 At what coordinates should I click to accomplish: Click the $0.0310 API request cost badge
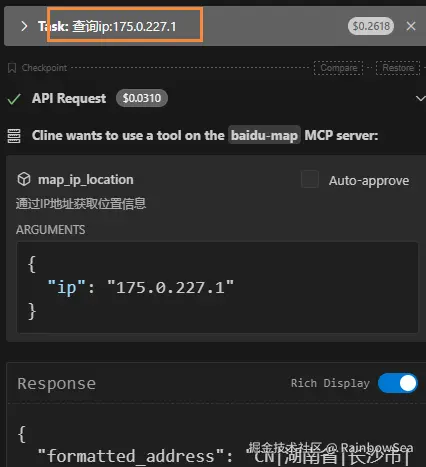[x=142, y=98]
